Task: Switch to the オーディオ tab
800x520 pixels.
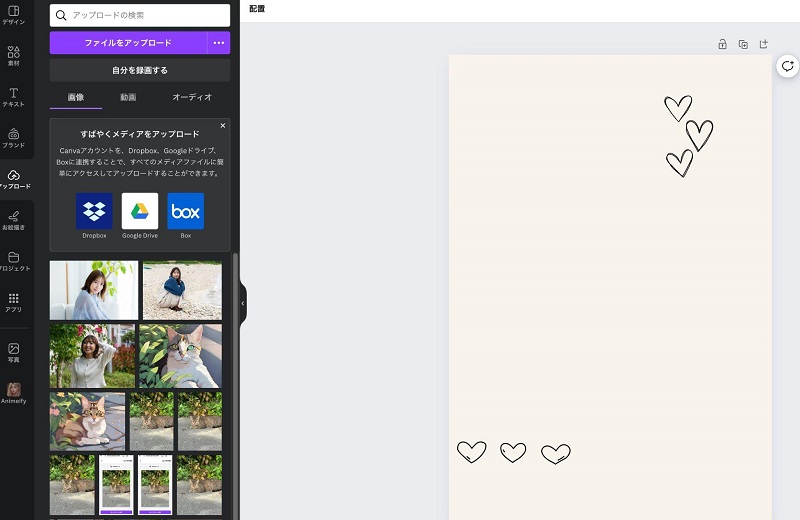Action: click(x=192, y=97)
